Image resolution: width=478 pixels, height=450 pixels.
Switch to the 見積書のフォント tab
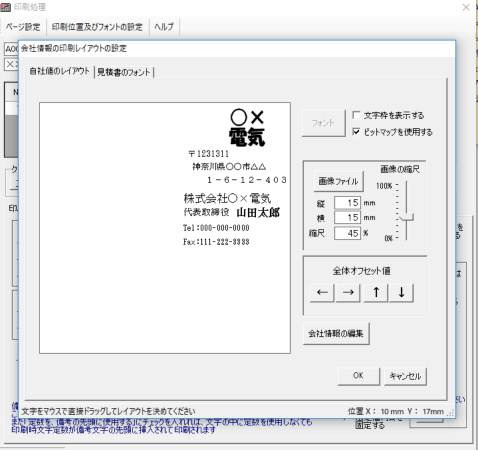tap(124, 72)
